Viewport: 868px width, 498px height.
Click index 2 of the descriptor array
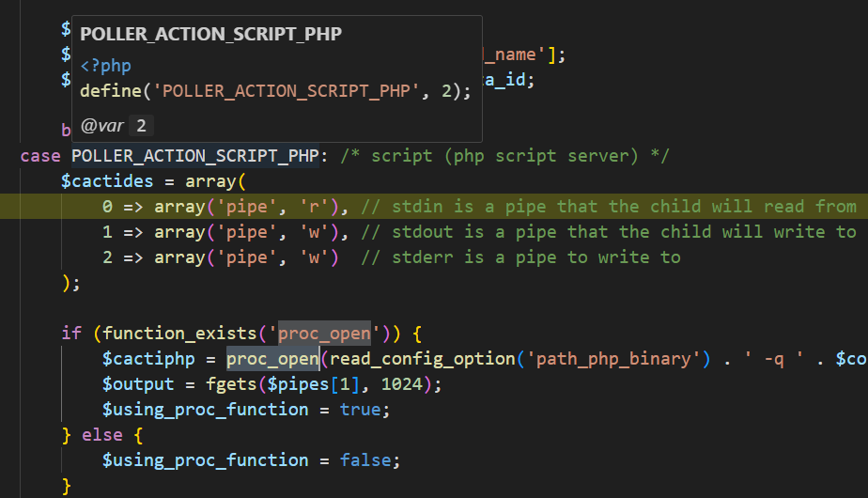tap(107, 257)
